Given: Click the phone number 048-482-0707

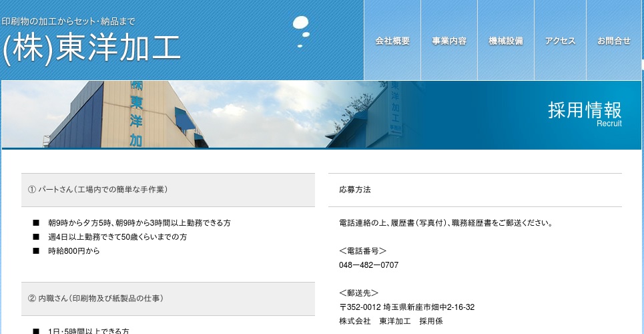Looking at the screenshot, I should coord(368,265).
